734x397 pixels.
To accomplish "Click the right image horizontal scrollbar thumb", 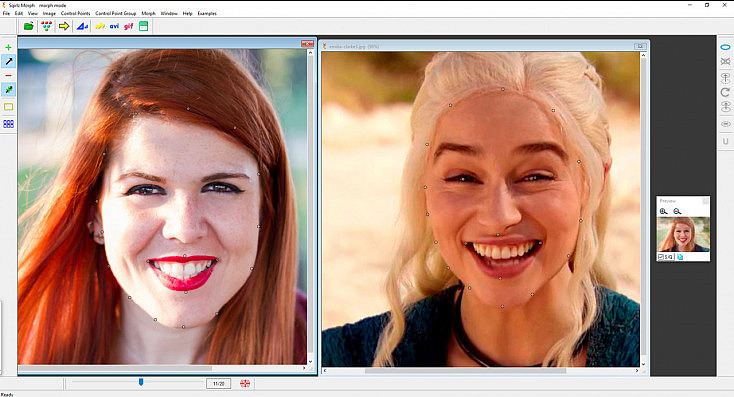I will [x=465, y=371].
